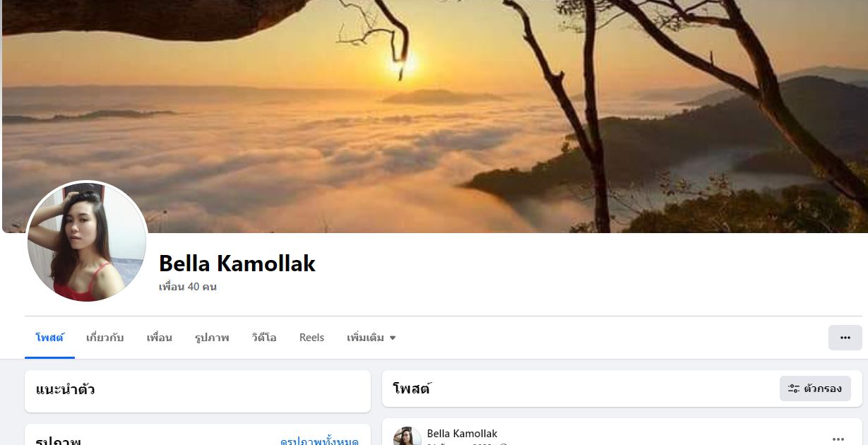Click the small avatar on the post
This screenshot has height=445, width=868.
[x=407, y=437]
